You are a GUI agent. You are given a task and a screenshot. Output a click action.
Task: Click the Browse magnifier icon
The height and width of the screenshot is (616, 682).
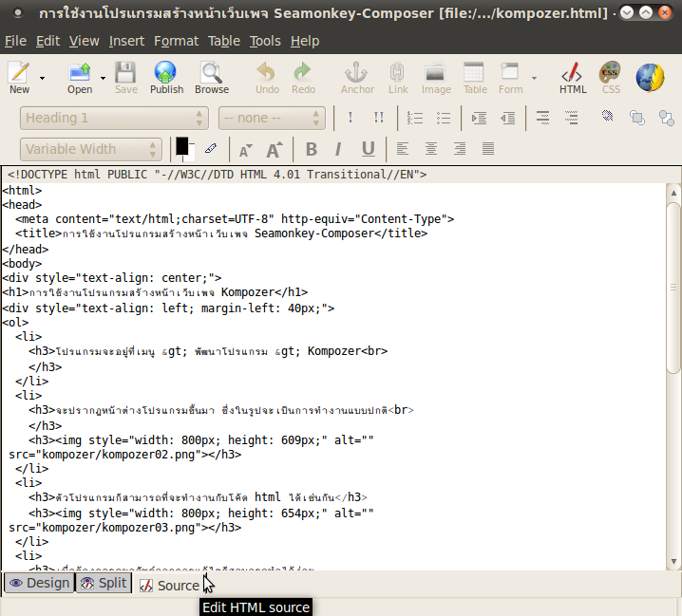point(212,72)
